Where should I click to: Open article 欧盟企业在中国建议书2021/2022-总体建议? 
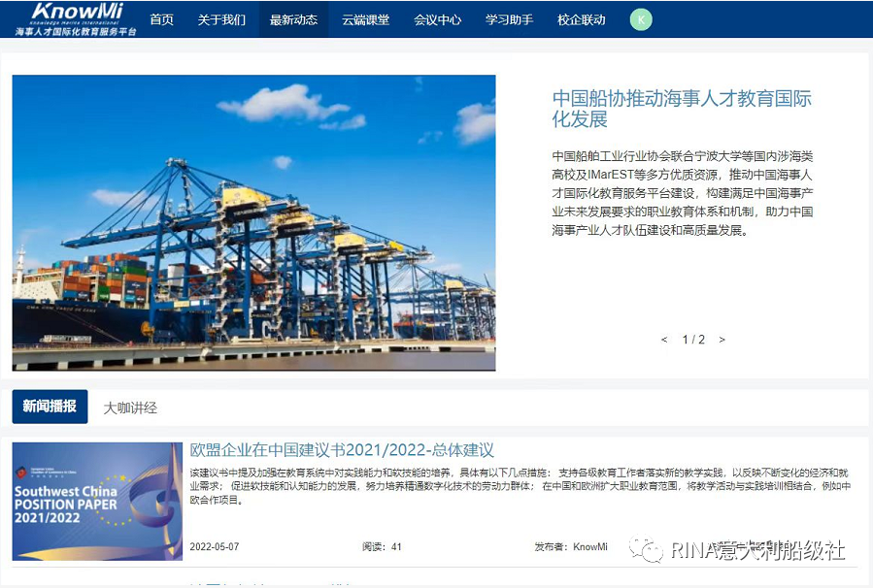click(342, 449)
